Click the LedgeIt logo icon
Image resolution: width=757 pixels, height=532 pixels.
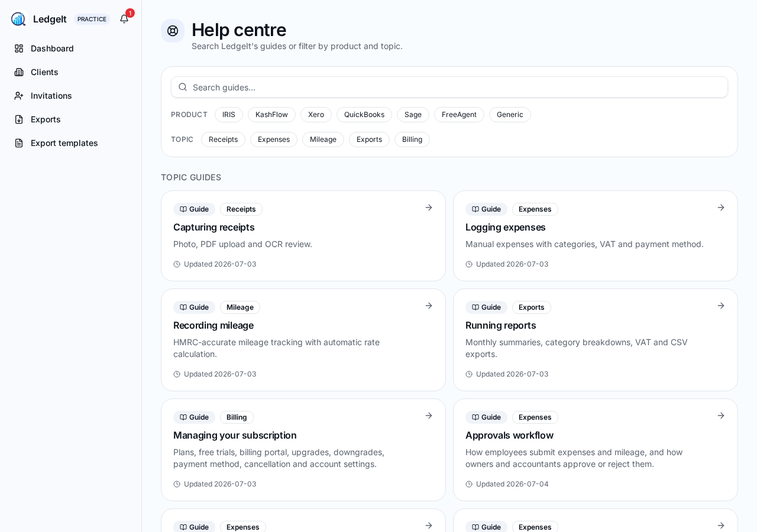pos(18,19)
